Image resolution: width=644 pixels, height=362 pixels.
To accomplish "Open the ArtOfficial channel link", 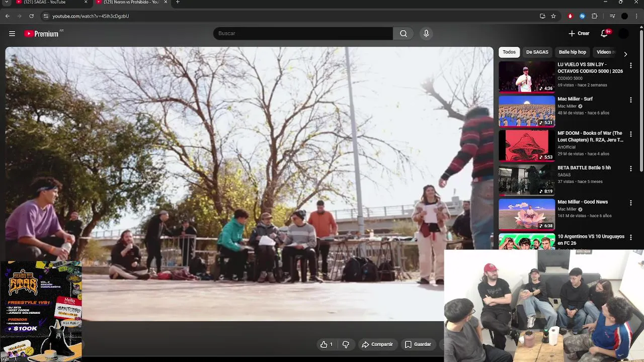I will coord(567,147).
